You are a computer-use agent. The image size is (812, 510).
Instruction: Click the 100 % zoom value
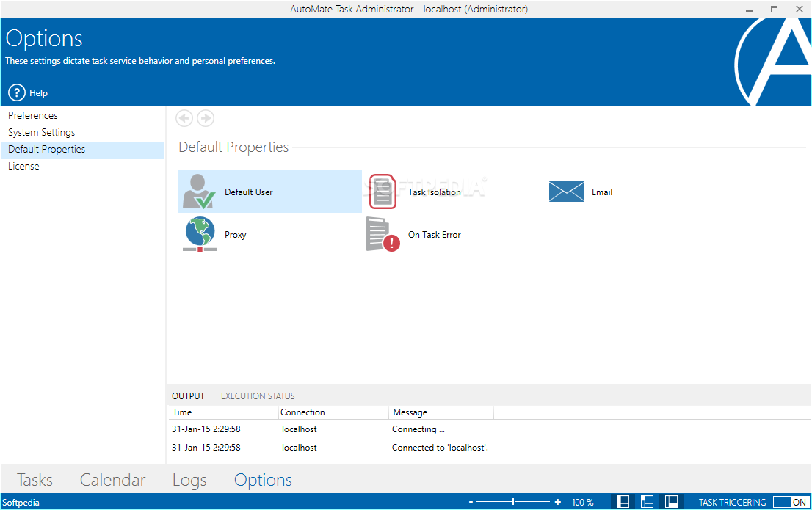(583, 502)
